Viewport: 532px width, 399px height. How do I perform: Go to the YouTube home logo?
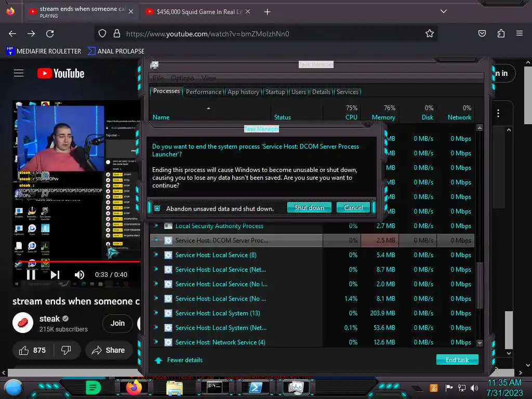(61, 73)
